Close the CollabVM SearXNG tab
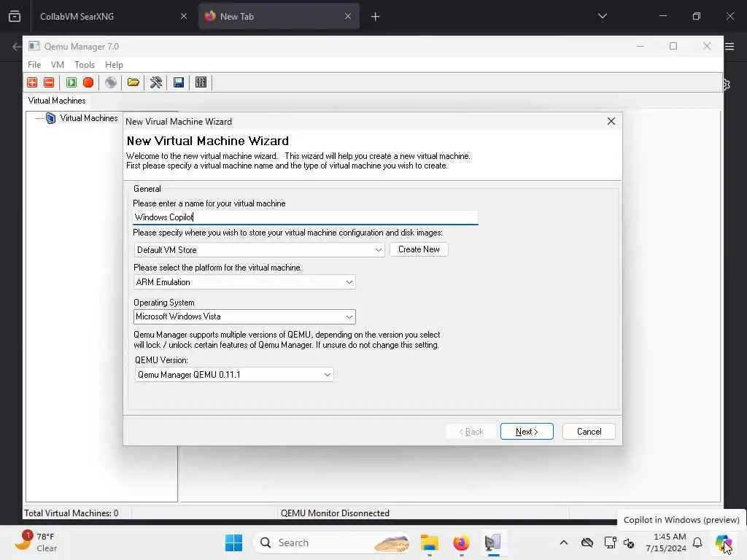 [x=184, y=16]
